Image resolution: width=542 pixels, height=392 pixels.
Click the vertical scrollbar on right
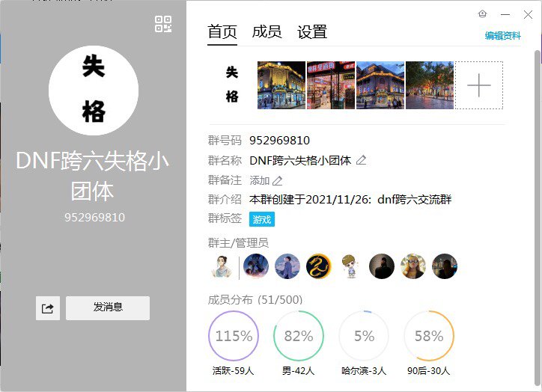pyautogui.click(x=538, y=218)
